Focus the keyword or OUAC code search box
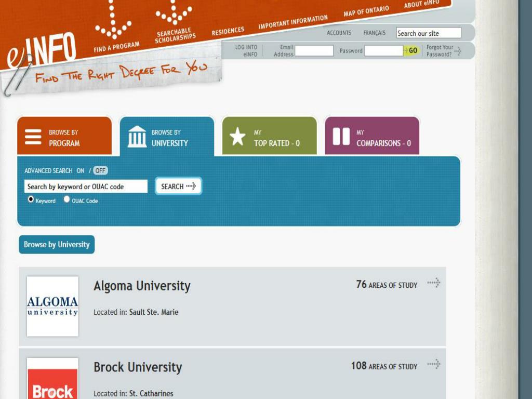 click(86, 187)
